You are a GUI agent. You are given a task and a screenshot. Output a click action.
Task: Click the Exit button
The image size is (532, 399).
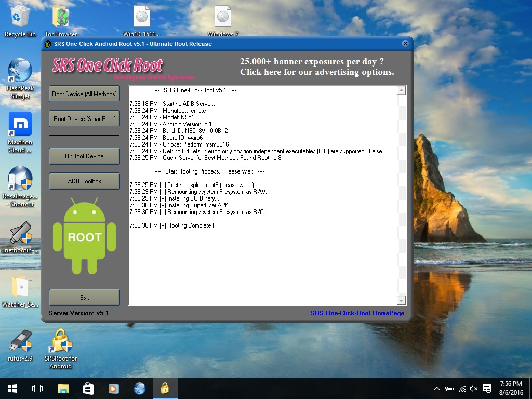(84, 298)
